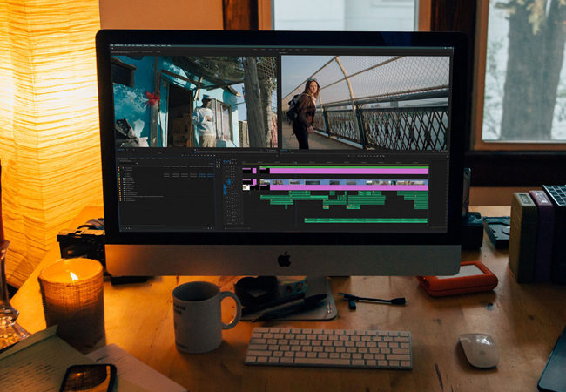This screenshot has height=392, width=566.
Task: Select the long green audio clip at timeline bottom
Action: pyautogui.click(x=366, y=220)
